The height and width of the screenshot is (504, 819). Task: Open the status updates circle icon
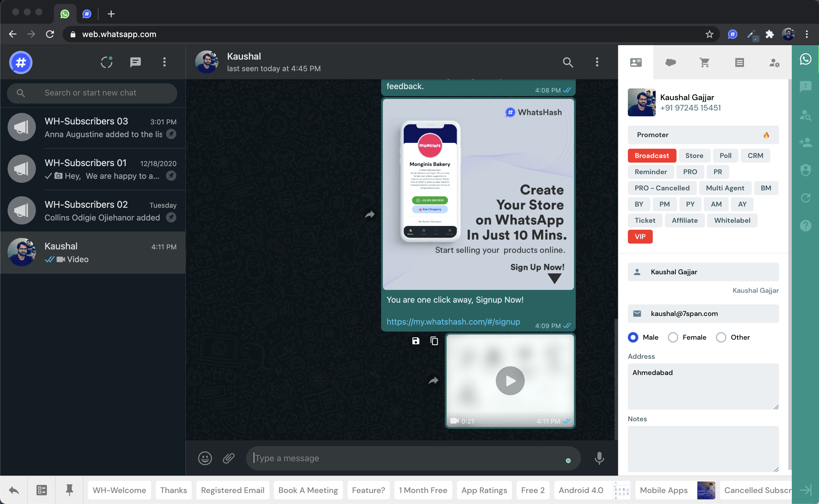coord(107,62)
